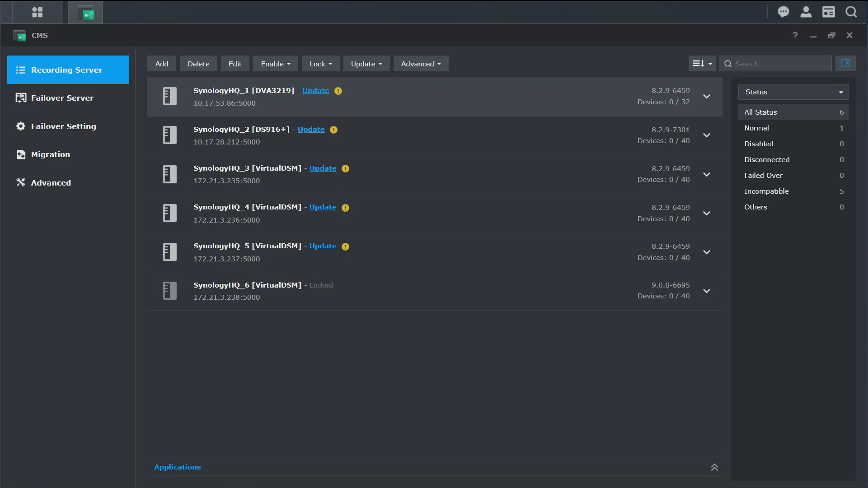Expand the SynologyHQ_3 row details
This screenshot has width=868, height=488.
click(707, 174)
